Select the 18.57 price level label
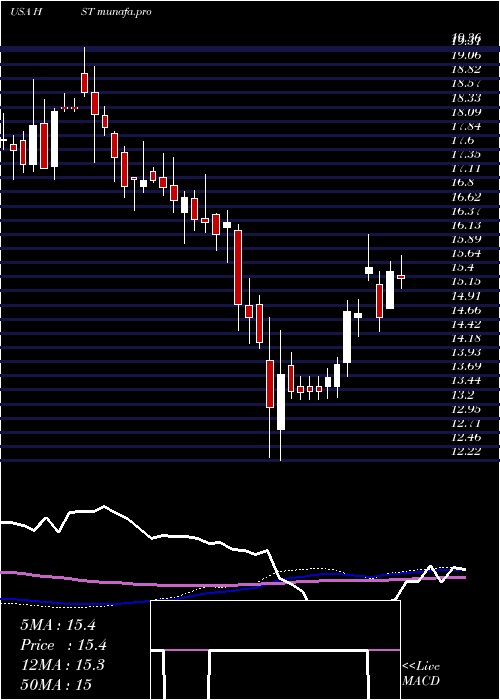This screenshot has width=500, height=700. tap(466, 84)
